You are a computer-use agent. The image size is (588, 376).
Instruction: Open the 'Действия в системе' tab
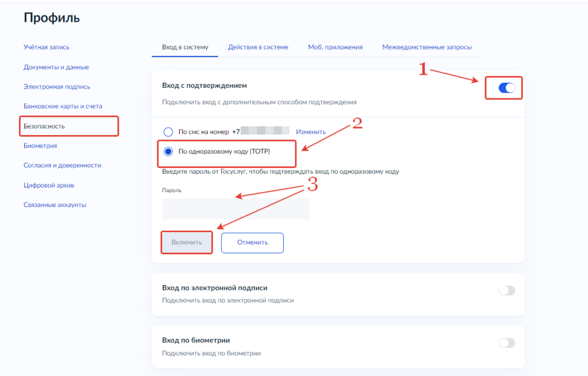click(x=258, y=47)
